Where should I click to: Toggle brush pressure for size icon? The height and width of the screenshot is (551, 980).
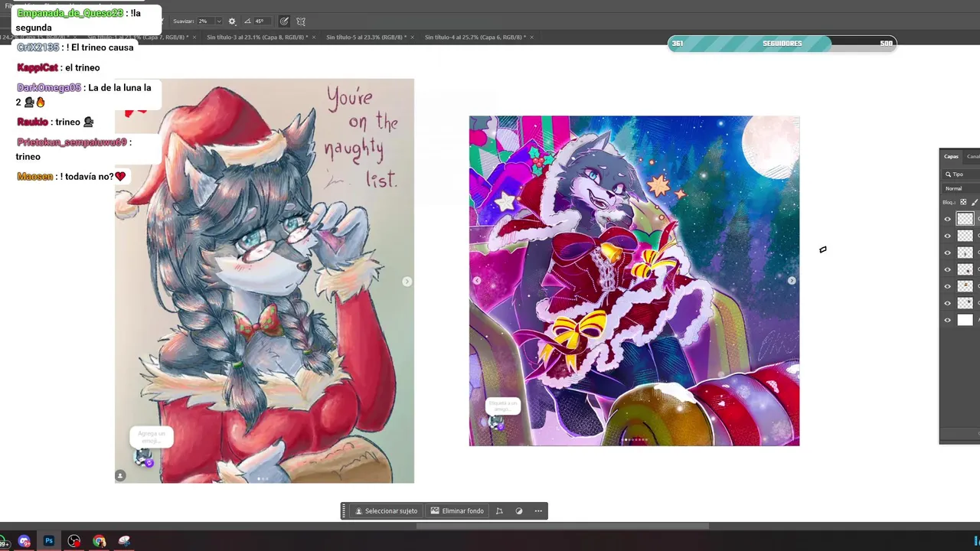tap(284, 21)
